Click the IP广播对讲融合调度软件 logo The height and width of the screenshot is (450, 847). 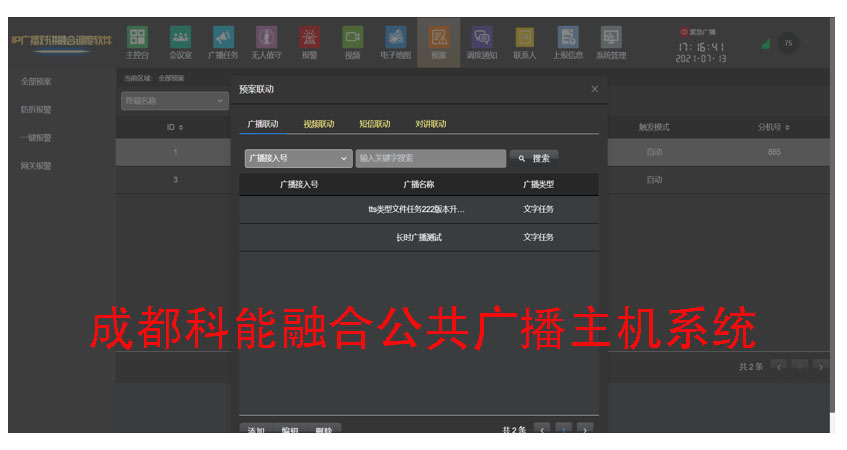[x=61, y=41]
